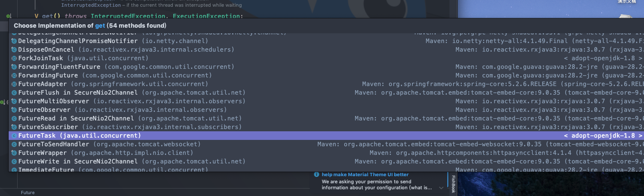Click the ForwardingFuture class icon
This screenshot has height=196, width=644.
click(14, 76)
